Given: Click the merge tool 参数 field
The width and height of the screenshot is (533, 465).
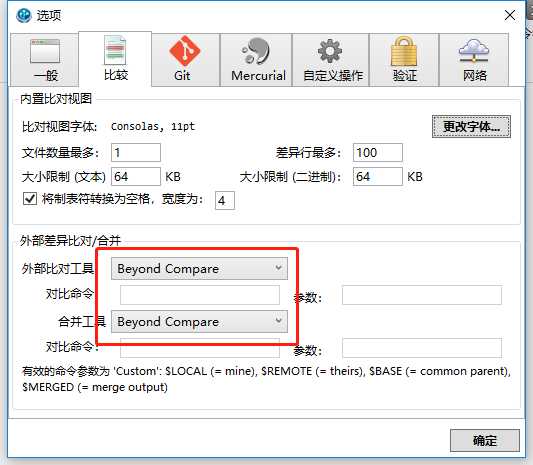Looking at the screenshot, I should point(422,347).
